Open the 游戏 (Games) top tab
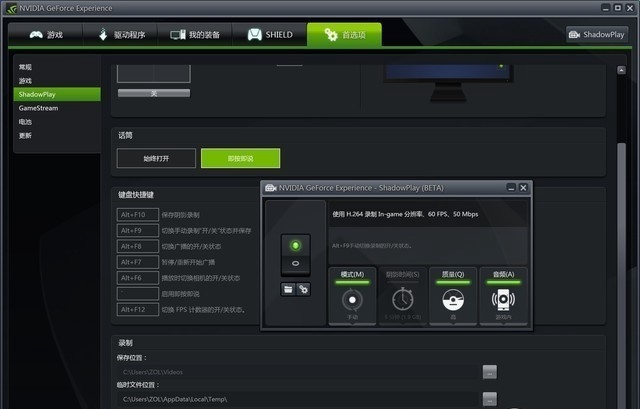The height and width of the screenshot is (409, 640). click(45, 35)
